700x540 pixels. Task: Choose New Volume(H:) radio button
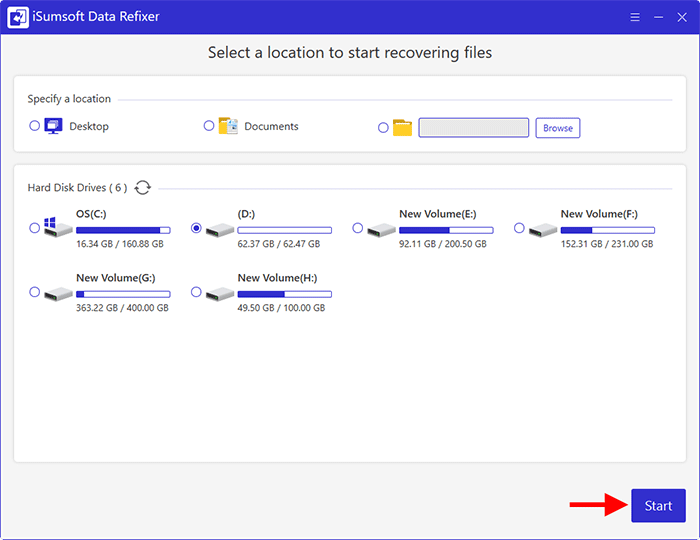click(196, 292)
